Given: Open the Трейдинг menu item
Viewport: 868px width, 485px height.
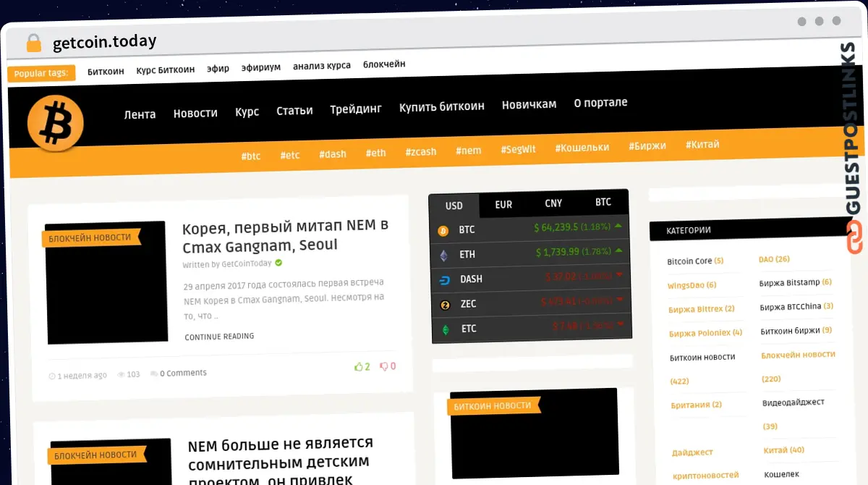Looking at the screenshot, I should click(x=356, y=109).
